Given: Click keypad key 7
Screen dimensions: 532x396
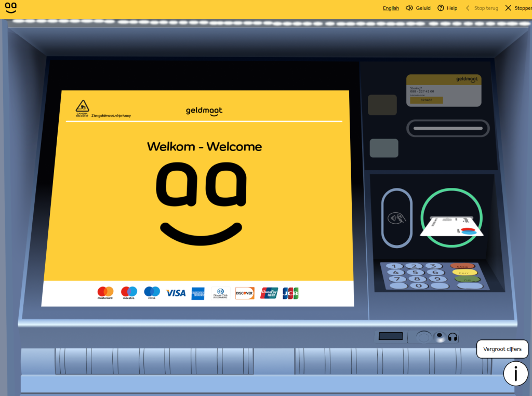Looking at the screenshot, I should (x=397, y=279).
